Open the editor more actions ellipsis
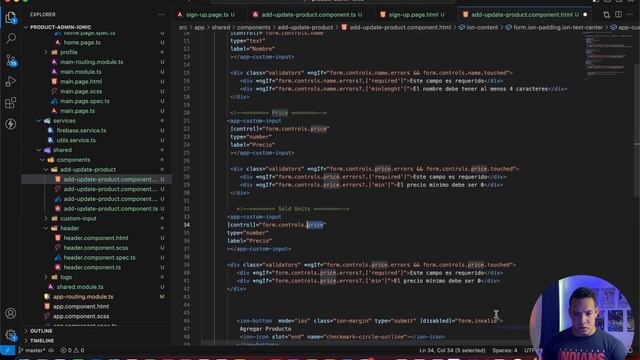Screen dimensions: 640x360 tap(631, 14)
